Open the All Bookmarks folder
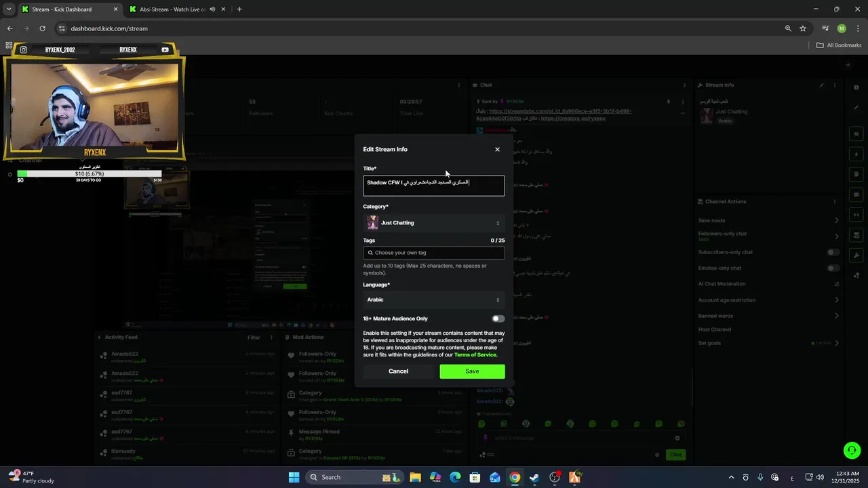Screen dimensions: 868x488 pyautogui.click(x=839, y=45)
